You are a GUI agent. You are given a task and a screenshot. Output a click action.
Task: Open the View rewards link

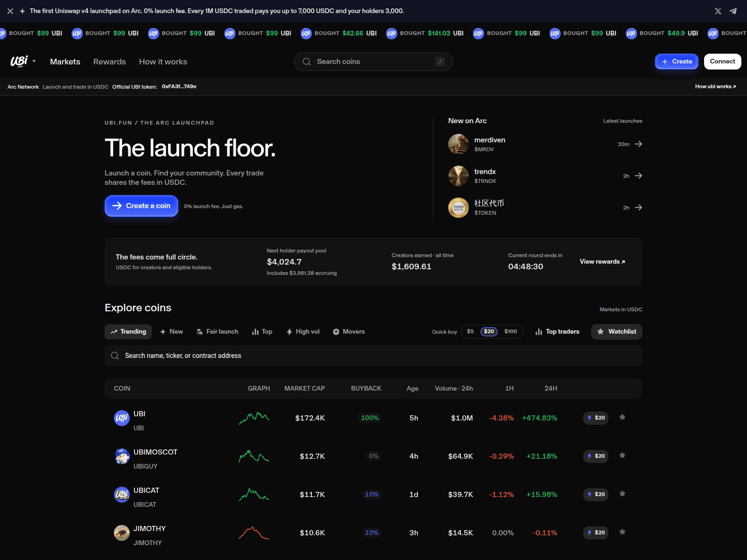click(602, 262)
